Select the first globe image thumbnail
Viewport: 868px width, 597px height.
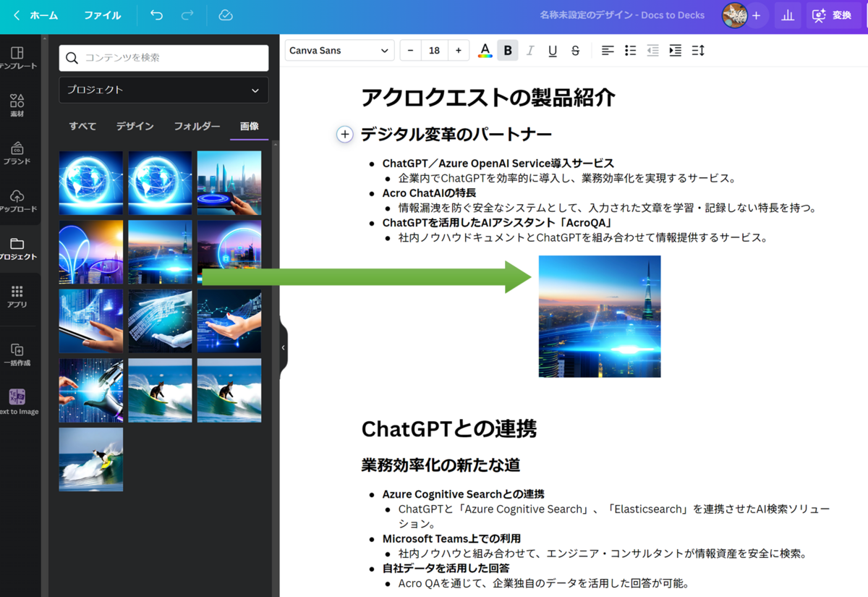tap(91, 182)
